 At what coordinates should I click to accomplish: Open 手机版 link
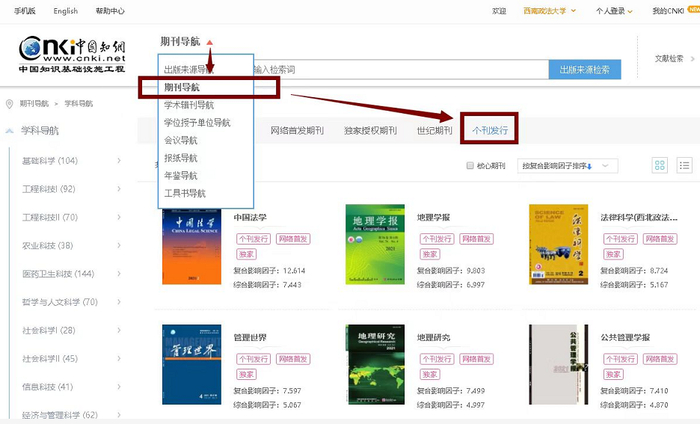click(x=25, y=11)
